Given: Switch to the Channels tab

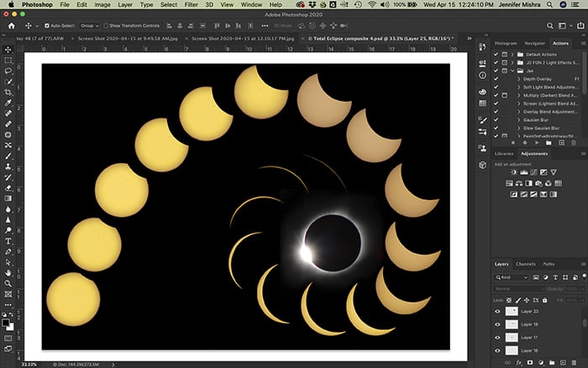Looking at the screenshot, I should coord(525,264).
